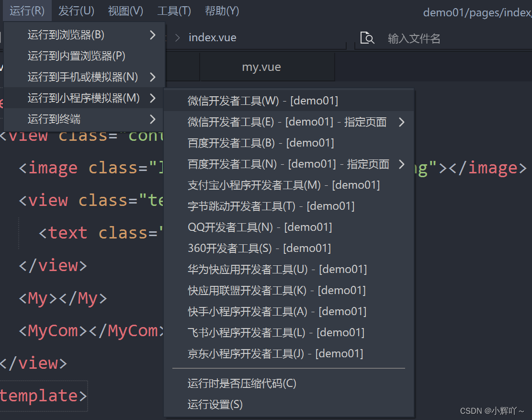Viewport: 532px width, 420px height.
Task: Click the closing </view> tag after text
Action: coord(53,265)
